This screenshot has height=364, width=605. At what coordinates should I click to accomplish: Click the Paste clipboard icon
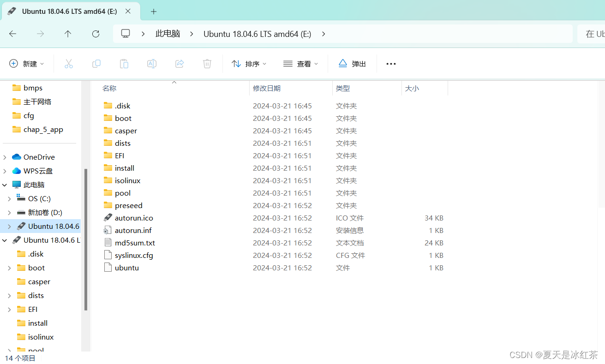click(x=124, y=64)
